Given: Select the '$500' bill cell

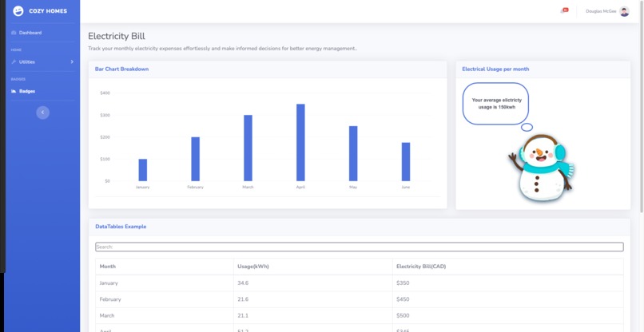Looking at the screenshot, I should coord(507,316).
